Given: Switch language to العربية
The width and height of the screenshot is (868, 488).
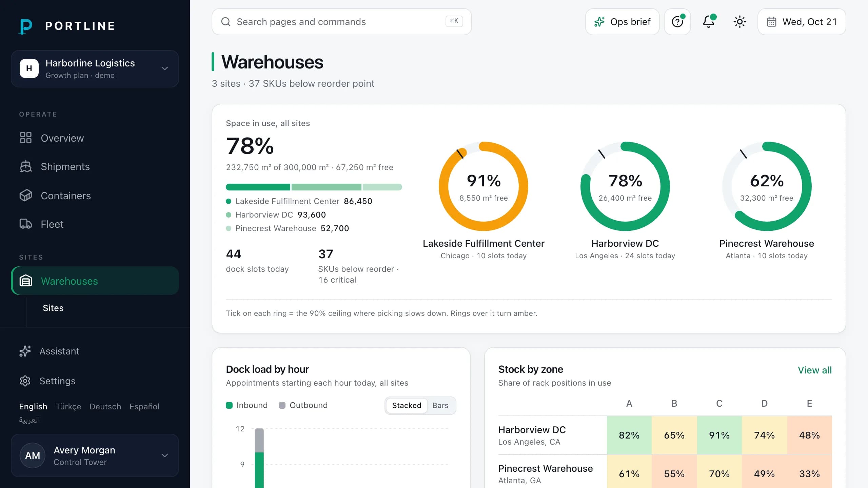Looking at the screenshot, I should [x=29, y=420].
